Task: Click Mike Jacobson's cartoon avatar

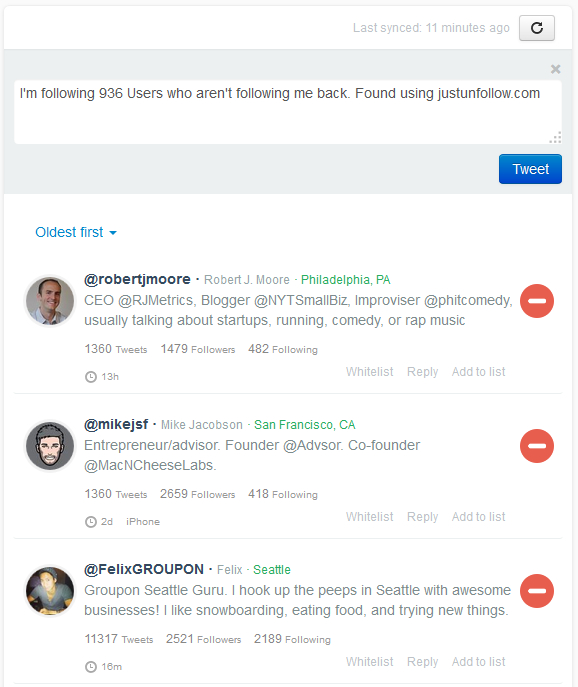Action: (50, 446)
